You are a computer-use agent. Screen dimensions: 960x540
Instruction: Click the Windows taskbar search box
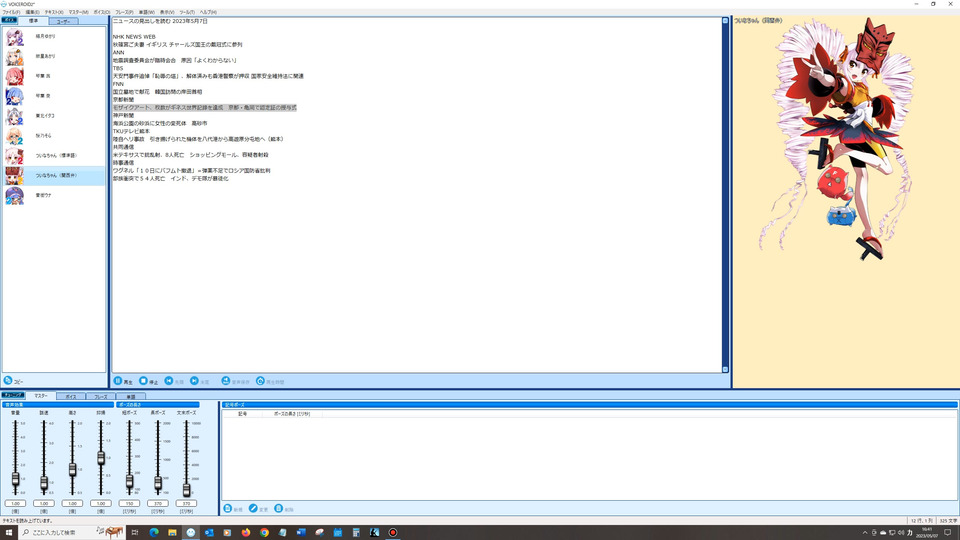(x=72, y=532)
